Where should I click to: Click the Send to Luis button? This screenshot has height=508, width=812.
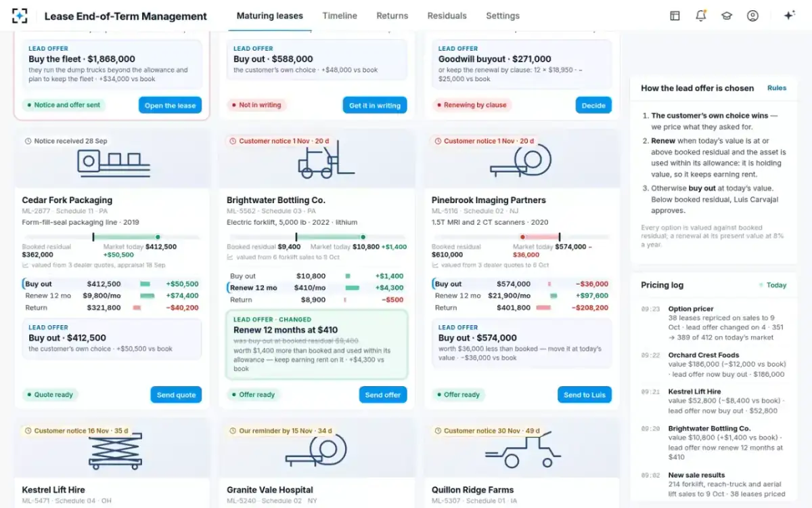coord(585,395)
